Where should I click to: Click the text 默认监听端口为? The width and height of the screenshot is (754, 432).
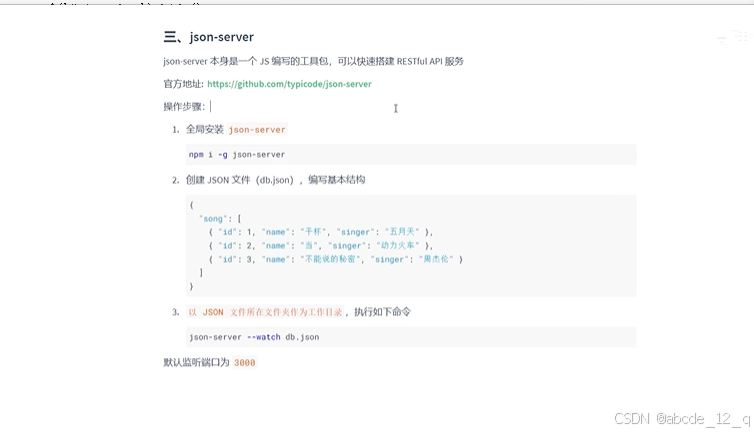tap(196, 362)
